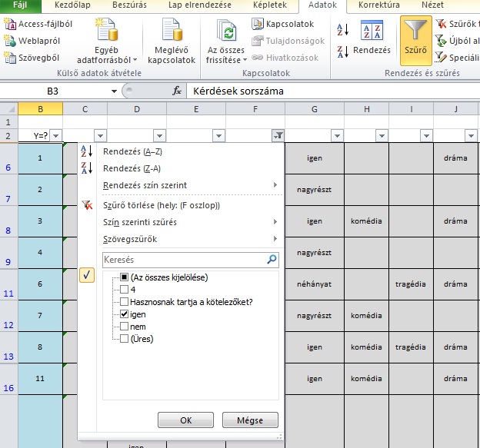Open Speciális advanced filter icon
480x448 pixels.
coord(441,57)
